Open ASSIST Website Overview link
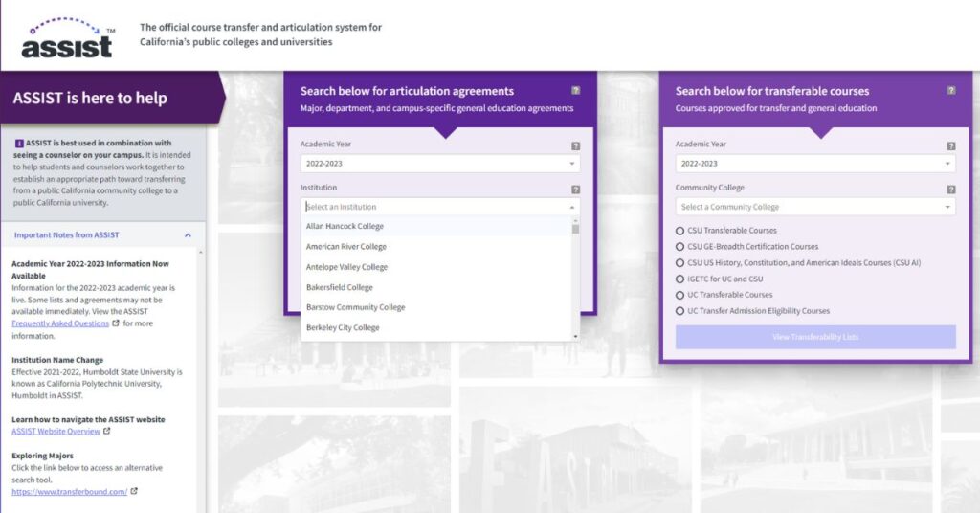This screenshot has height=513, width=980. coord(56,431)
